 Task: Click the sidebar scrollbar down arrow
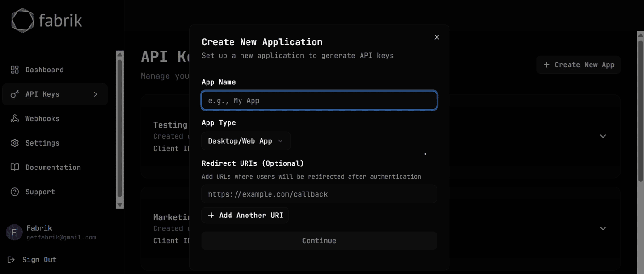tap(120, 204)
